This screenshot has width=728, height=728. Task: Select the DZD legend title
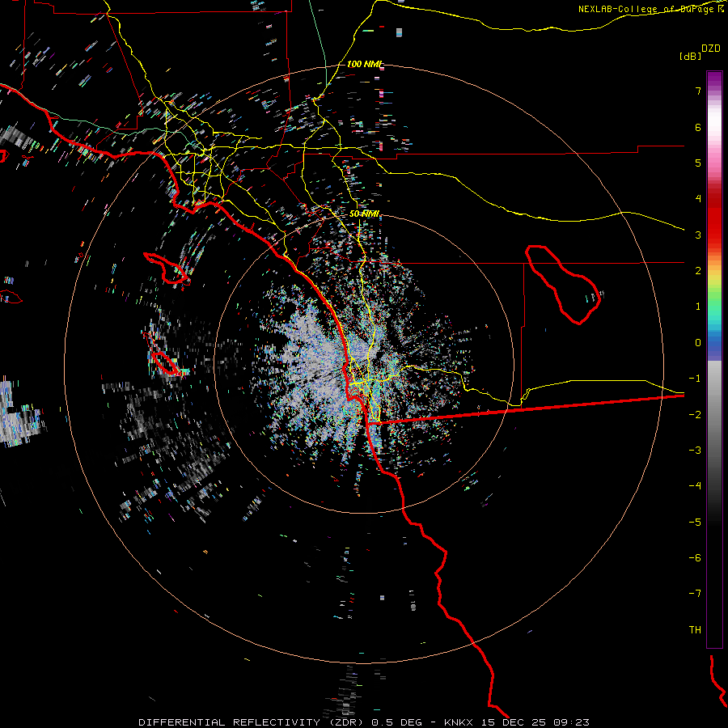pyautogui.click(x=711, y=49)
